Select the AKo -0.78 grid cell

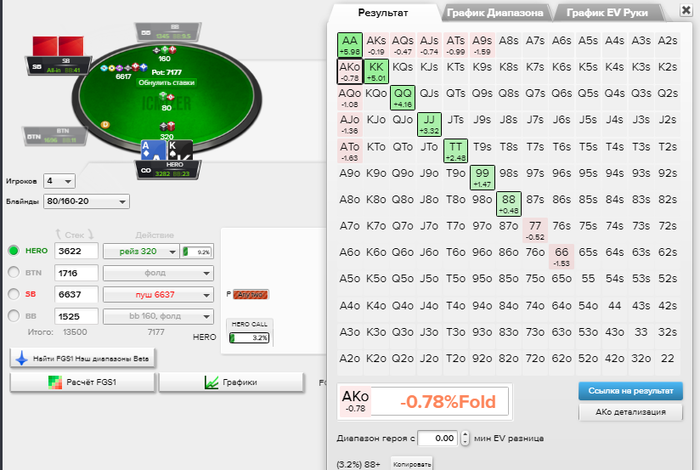pos(350,71)
